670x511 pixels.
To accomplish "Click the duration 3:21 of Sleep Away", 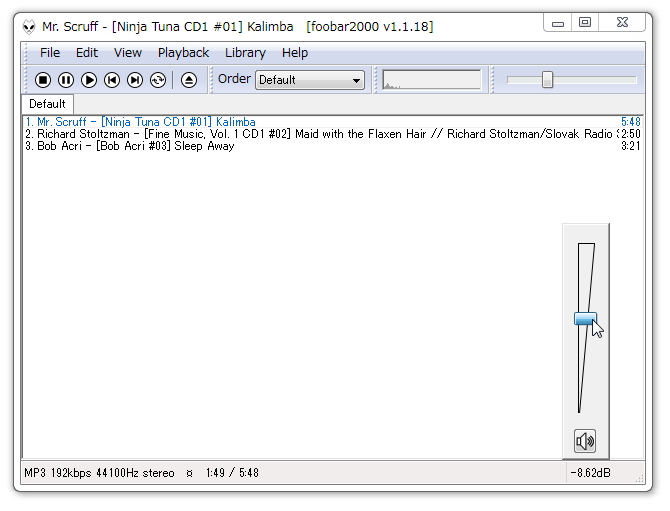I will pos(631,146).
